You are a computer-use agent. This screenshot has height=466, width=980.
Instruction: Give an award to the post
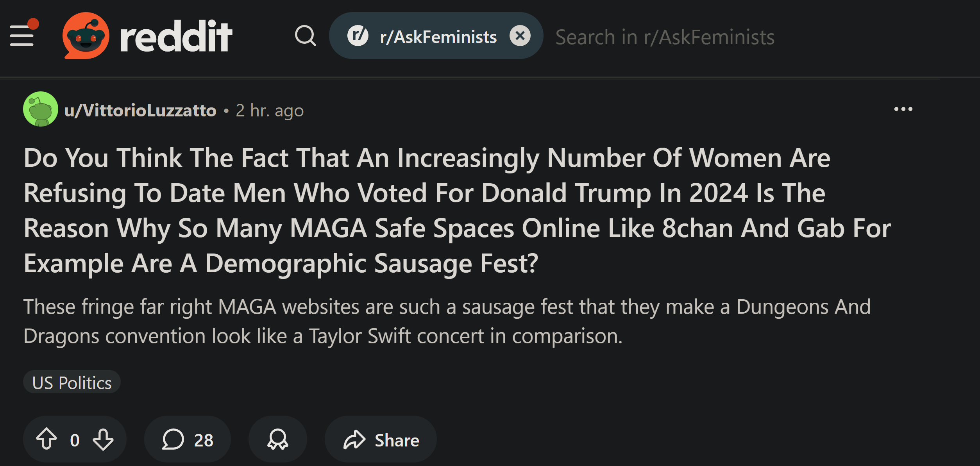277,439
